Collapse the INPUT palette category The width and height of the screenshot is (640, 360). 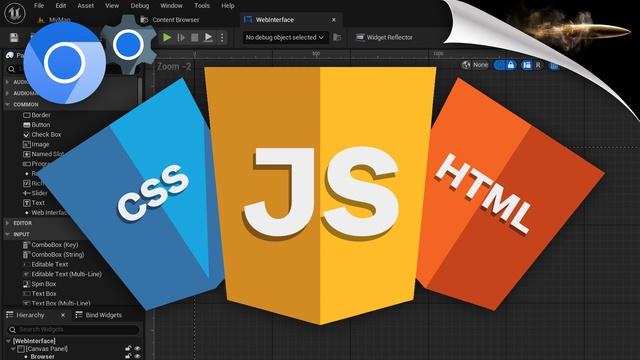(x=7, y=234)
